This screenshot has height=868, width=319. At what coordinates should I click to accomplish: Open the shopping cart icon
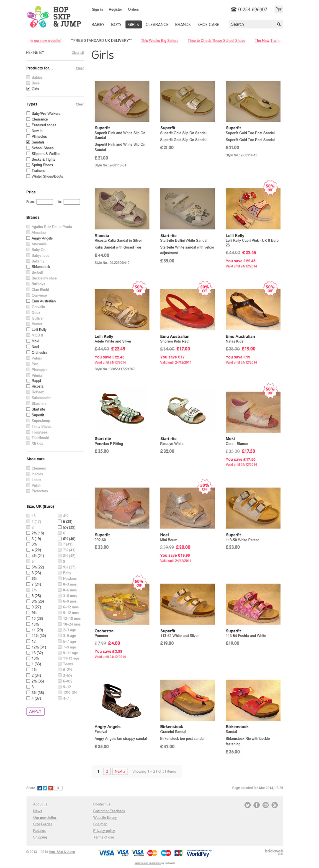pos(279,9)
